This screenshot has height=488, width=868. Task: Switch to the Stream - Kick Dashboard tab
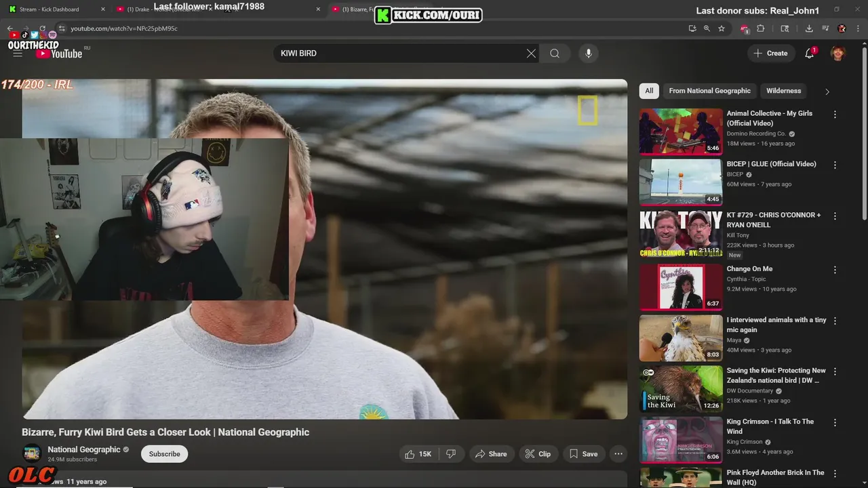pyautogui.click(x=54, y=9)
